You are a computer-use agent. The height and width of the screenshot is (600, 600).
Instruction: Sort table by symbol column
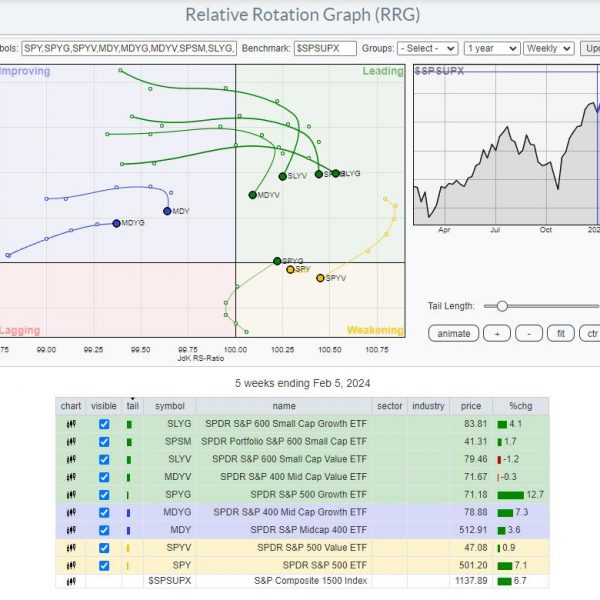click(170, 406)
